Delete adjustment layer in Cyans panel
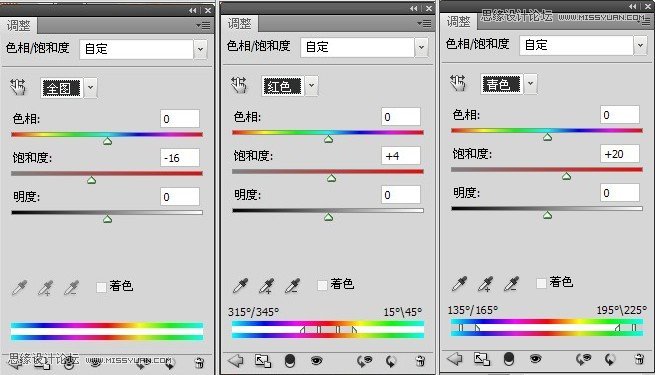Screen dimensions: 655x375 click(x=639, y=359)
